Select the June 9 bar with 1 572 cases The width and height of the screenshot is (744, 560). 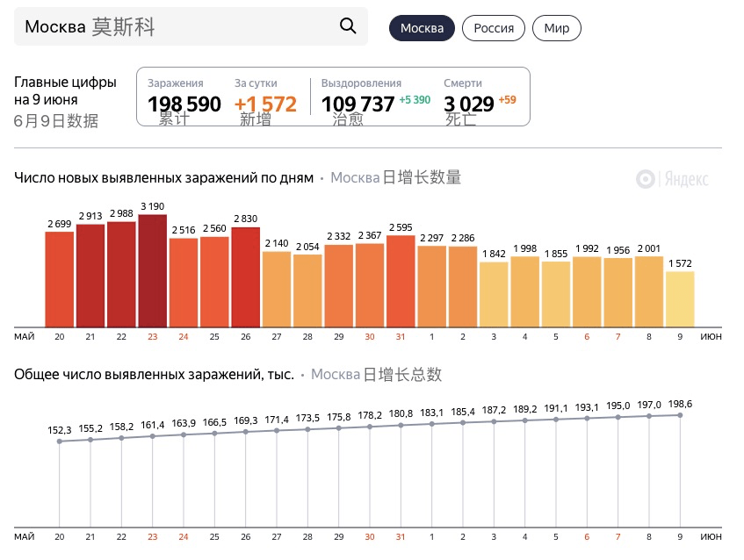680,299
